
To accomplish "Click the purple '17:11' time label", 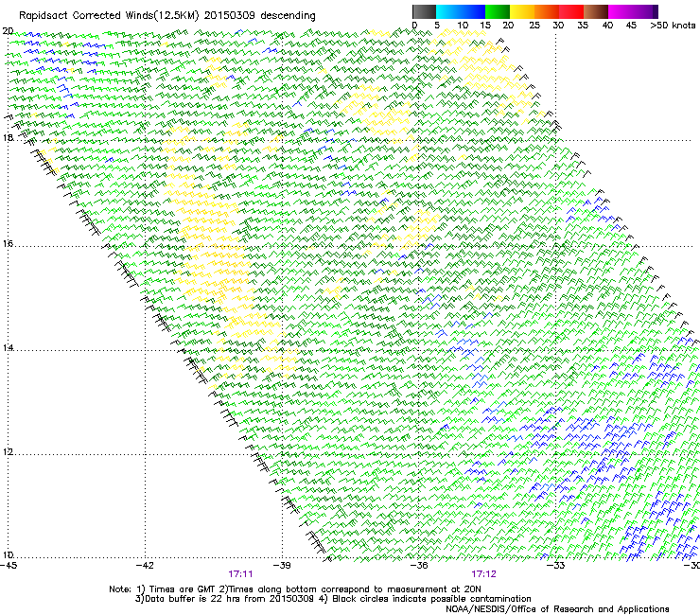I will click(240, 574).
